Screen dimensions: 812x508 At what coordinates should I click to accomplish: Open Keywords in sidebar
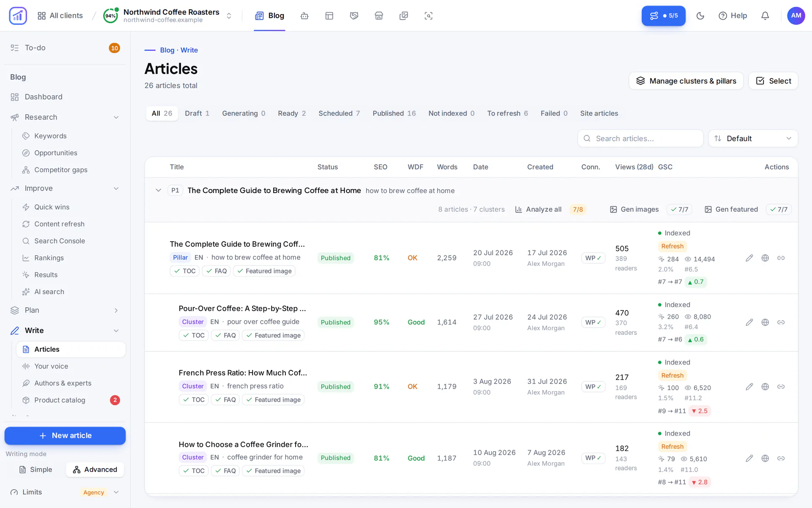71,136
